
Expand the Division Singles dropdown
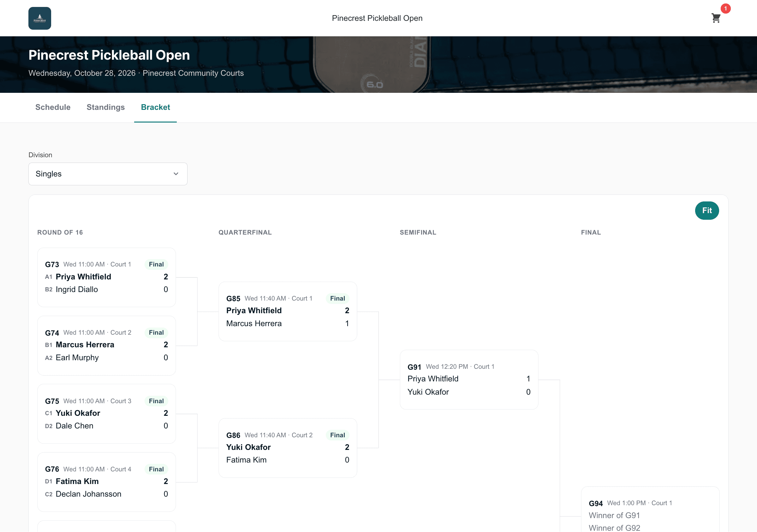[x=108, y=174]
